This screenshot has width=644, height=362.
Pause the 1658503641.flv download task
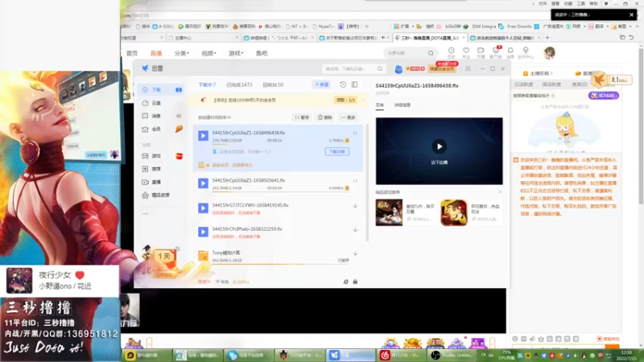355,180
